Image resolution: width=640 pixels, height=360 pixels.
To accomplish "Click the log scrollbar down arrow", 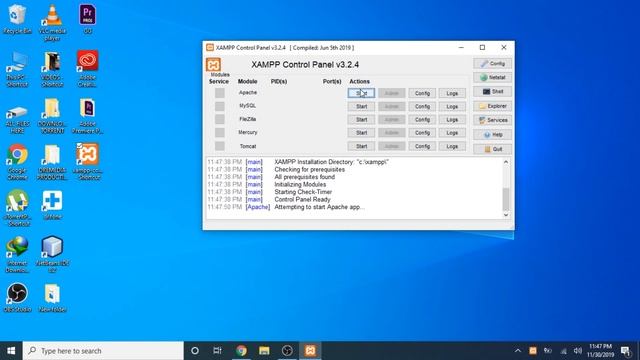I will click(x=506, y=215).
